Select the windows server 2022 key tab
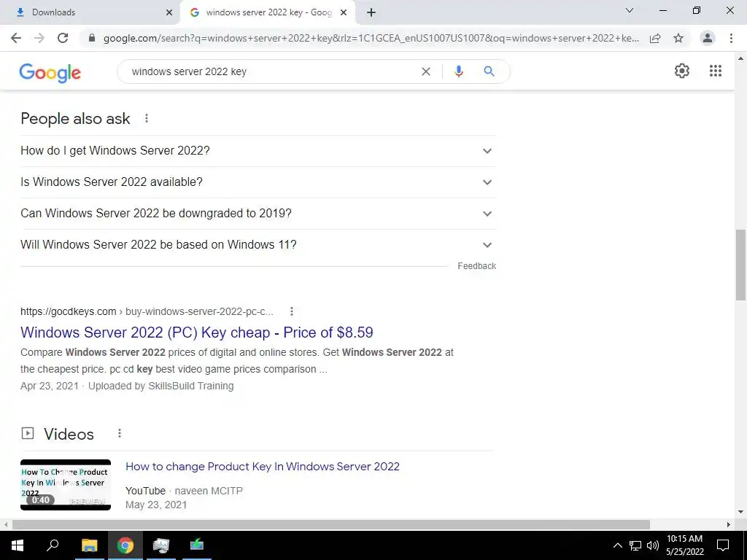The image size is (747, 560). point(268,13)
